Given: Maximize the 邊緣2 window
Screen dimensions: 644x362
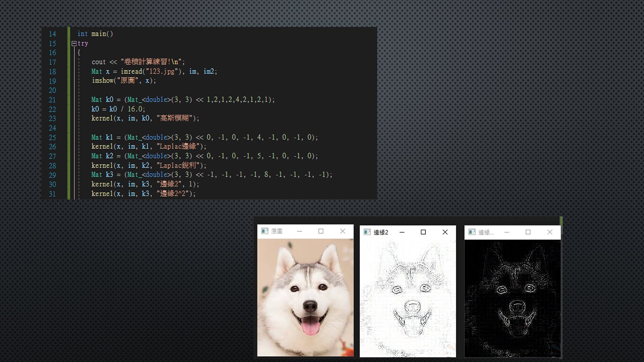Looking at the screenshot, I should [x=423, y=232].
